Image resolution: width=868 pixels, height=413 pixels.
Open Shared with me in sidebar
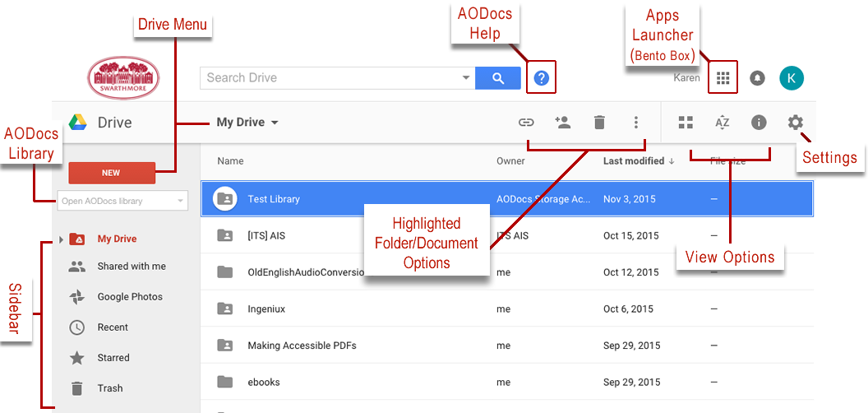tap(132, 266)
